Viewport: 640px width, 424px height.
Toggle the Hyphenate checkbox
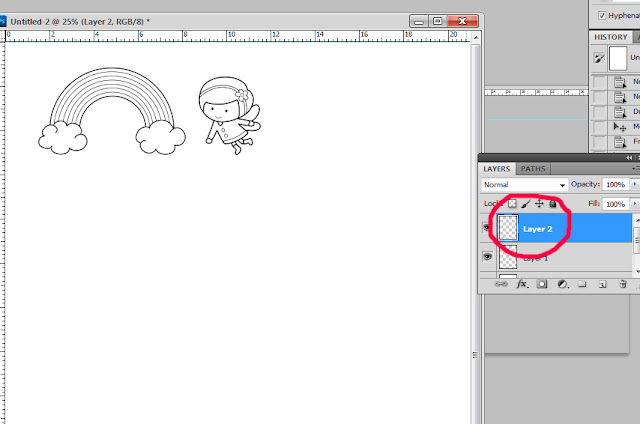point(602,16)
